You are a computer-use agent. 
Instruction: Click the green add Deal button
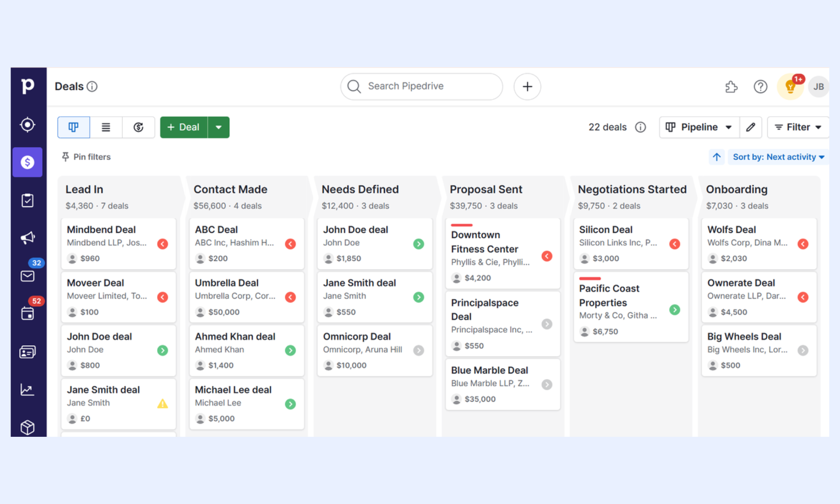coord(184,127)
